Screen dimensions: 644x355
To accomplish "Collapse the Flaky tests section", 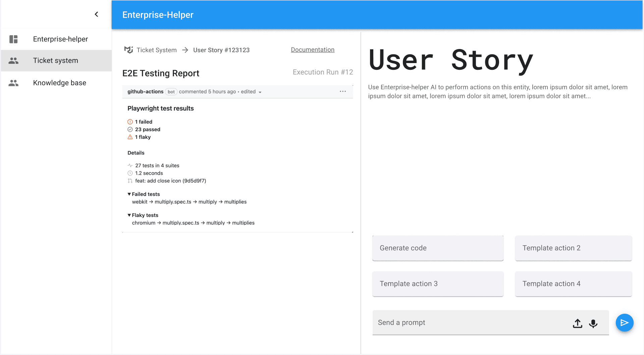I will (129, 215).
